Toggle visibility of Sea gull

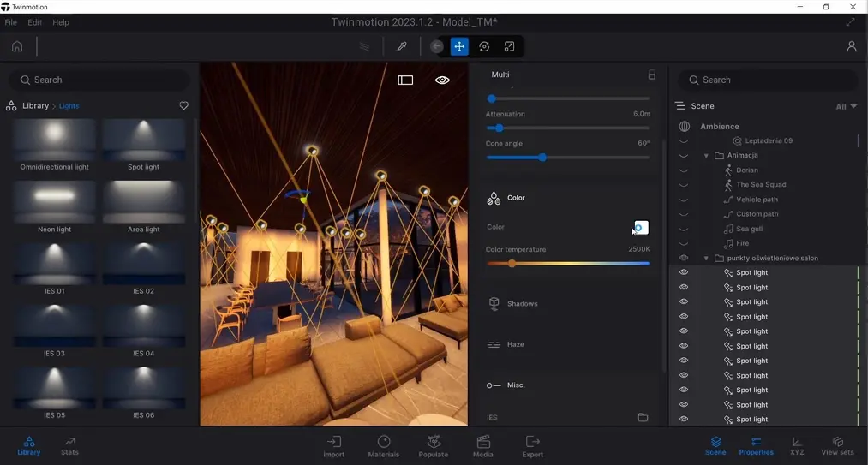pyautogui.click(x=684, y=230)
